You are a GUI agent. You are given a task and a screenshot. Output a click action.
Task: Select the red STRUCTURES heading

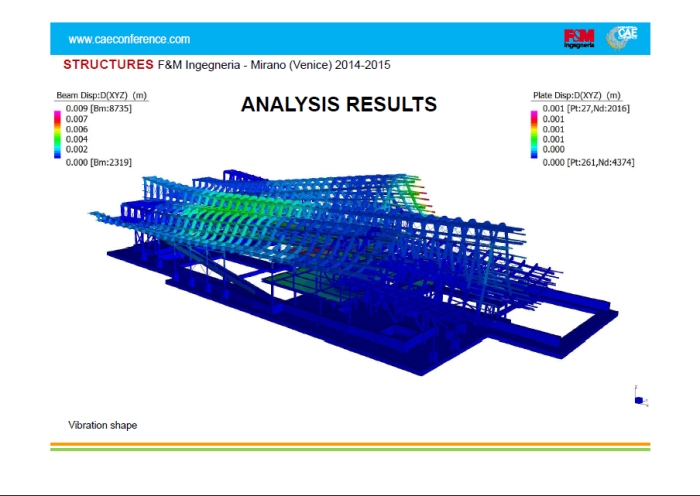pyautogui.click(x=108, y=64)
